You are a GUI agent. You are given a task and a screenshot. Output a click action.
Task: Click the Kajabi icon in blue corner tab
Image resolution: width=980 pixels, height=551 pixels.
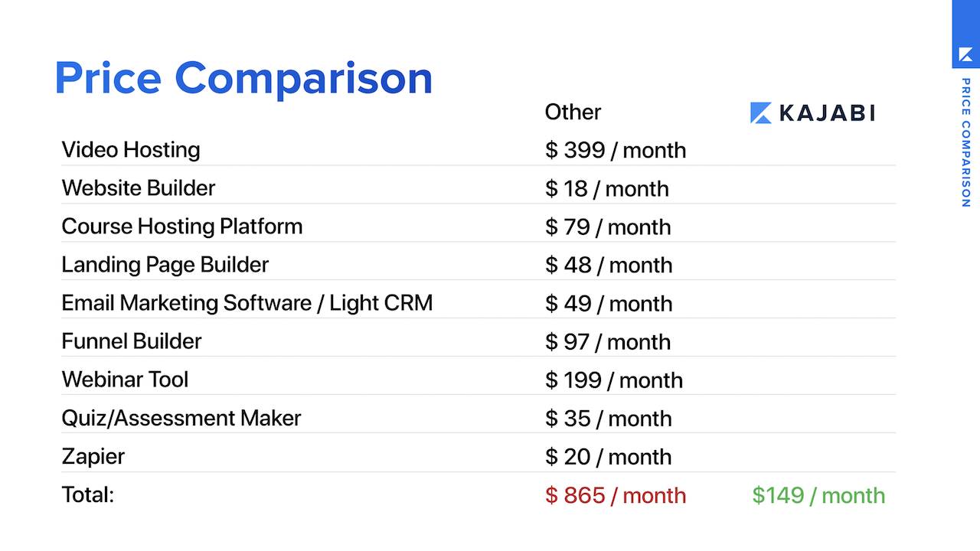tap(965, 56)
